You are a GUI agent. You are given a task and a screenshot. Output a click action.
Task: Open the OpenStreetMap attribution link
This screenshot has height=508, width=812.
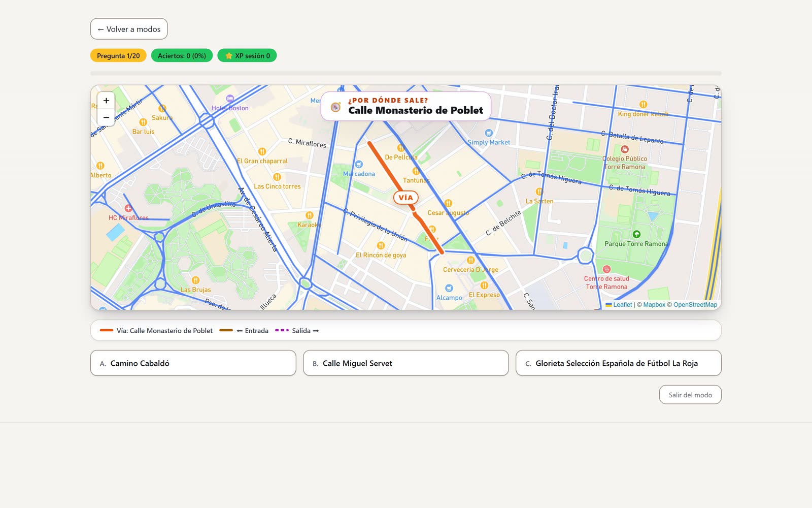(x=695, y=305)
